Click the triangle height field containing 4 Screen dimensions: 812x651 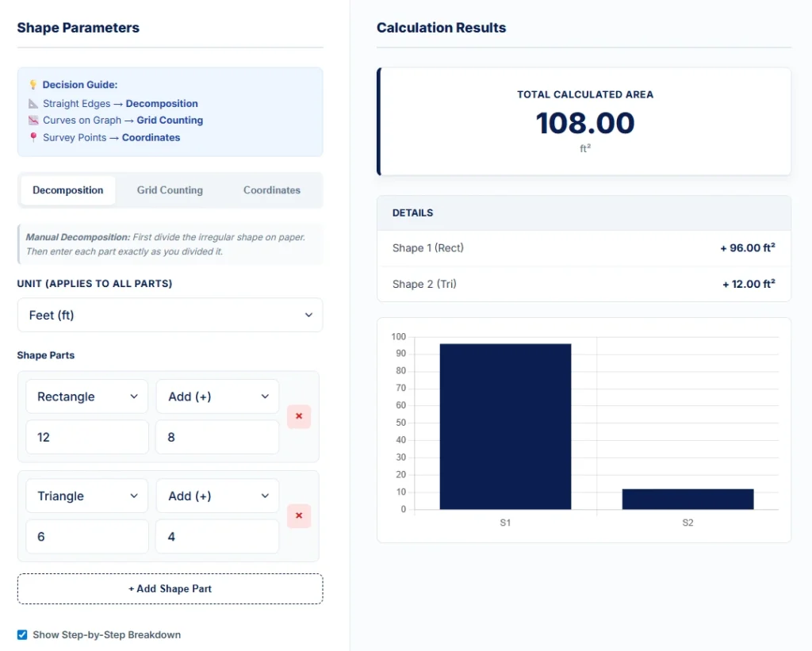[x=217, y=537]
